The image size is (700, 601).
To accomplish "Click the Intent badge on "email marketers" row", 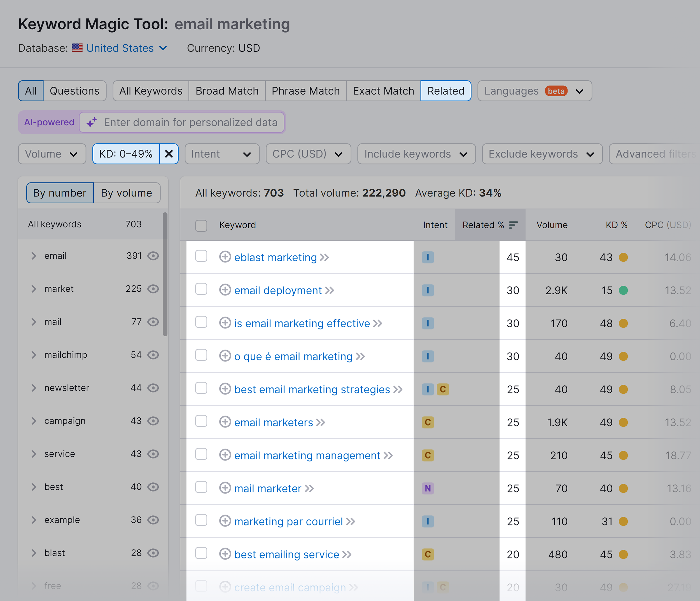I will [428, 422].
